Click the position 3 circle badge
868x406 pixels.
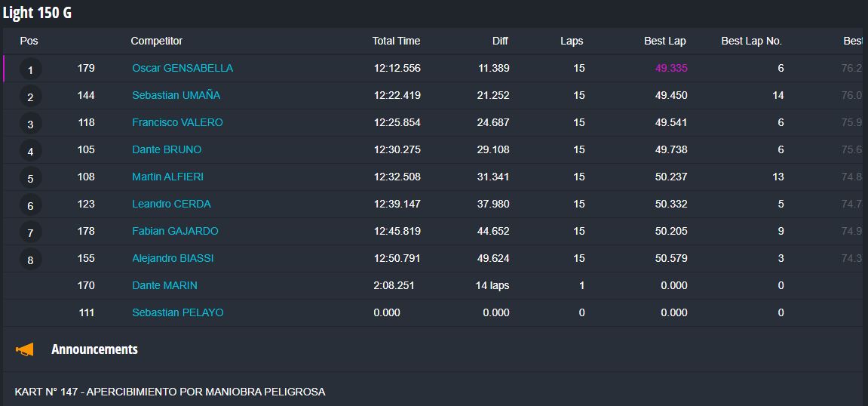tap(30, 125)
